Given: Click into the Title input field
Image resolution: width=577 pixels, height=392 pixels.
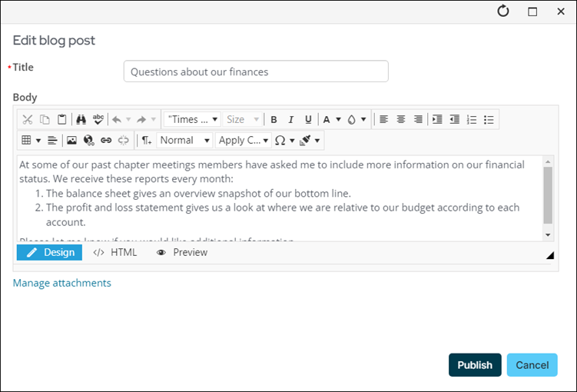Looking at the screenshot, I should click(x=256, y=71).
